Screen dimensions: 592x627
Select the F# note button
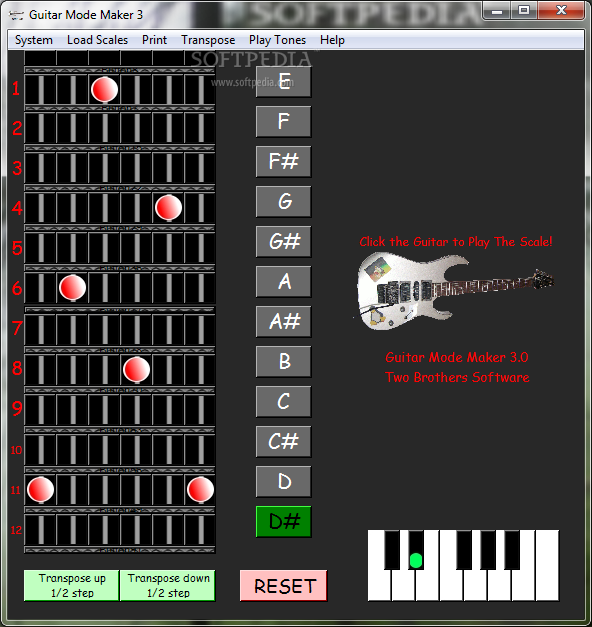(x=284, y=162)
